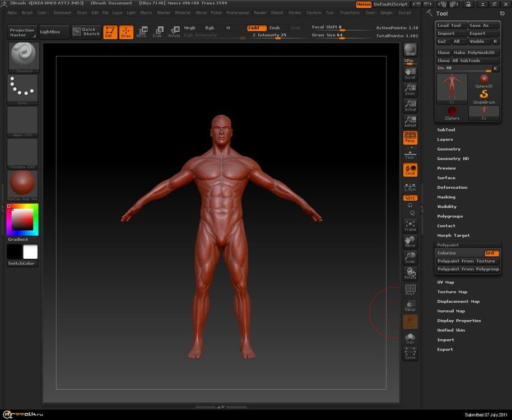The image size is (512, 420).
Task: Expand the SubTool palette section
Action: click(x=446, y=130)
